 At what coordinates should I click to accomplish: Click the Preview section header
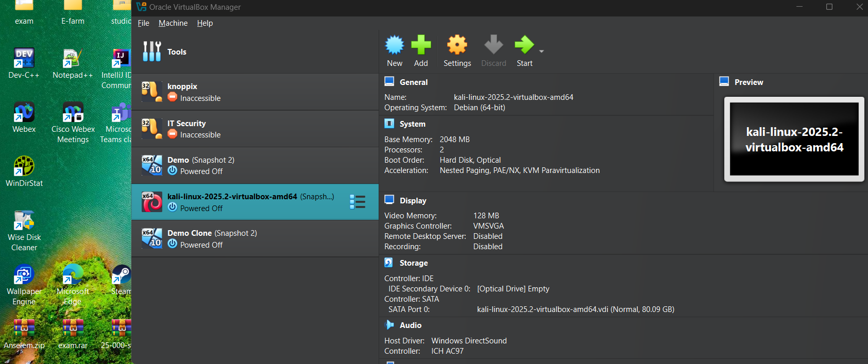[748, 82]
